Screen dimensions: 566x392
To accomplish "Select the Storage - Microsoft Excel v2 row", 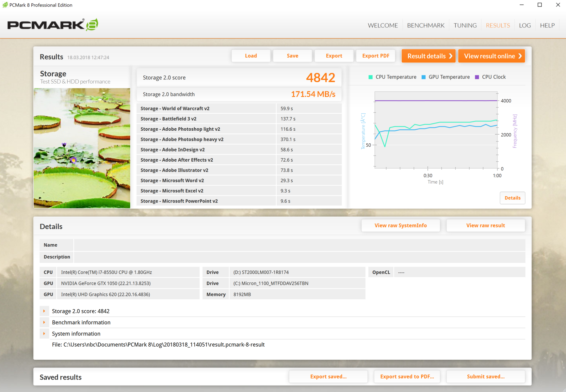I will pos(239,191).
